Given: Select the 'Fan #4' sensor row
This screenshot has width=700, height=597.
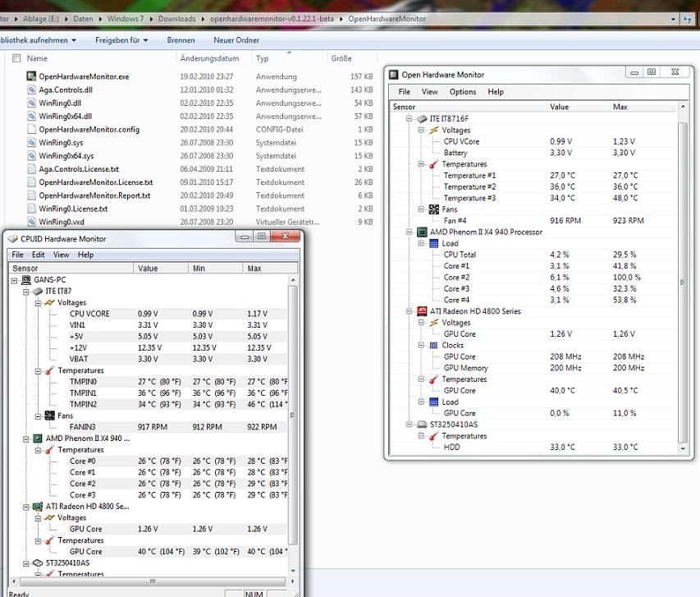Looking at the screenshot, I should coord(534,221).
